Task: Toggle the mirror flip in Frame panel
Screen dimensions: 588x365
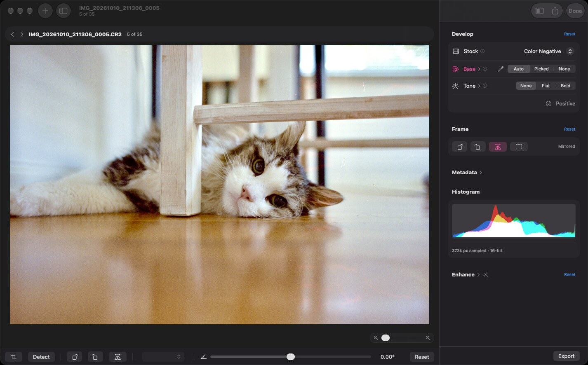Action: (x=498, y=147)
